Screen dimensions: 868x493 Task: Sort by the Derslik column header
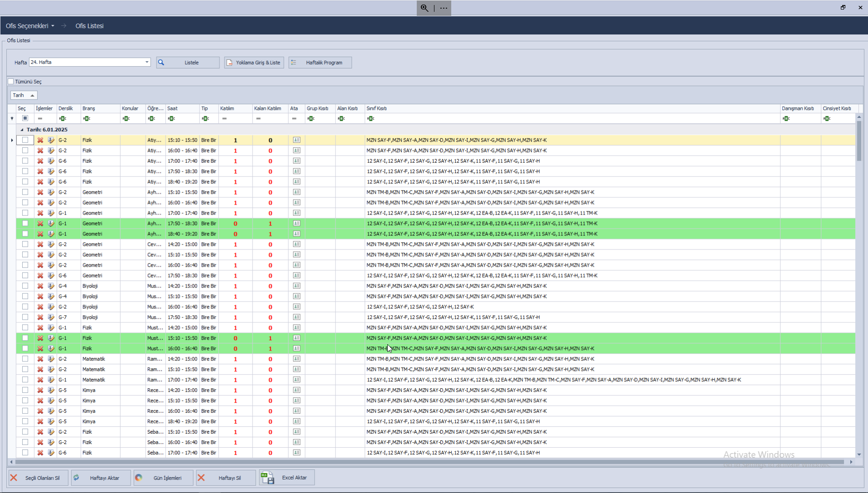point(68,108)
